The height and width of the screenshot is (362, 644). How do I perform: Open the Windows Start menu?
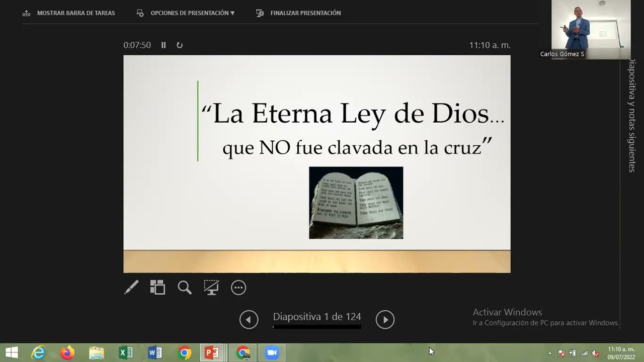[12, 353]
